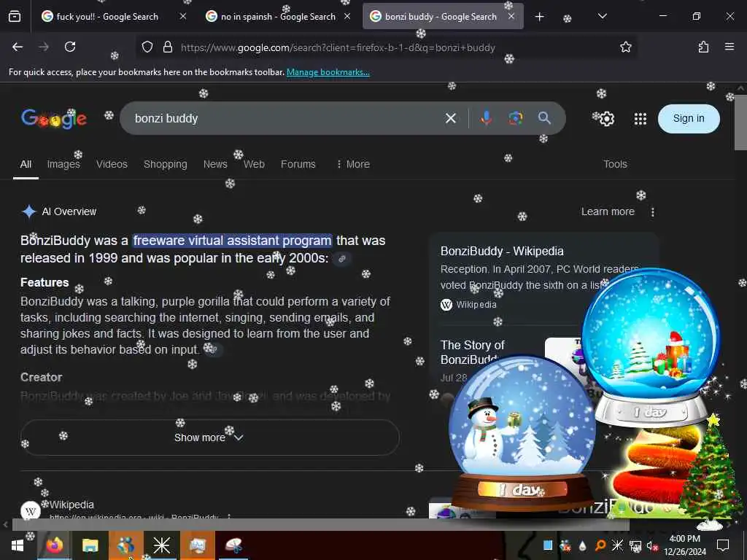Click the Sign in button
Screen dimensions: 747x560
689,119
